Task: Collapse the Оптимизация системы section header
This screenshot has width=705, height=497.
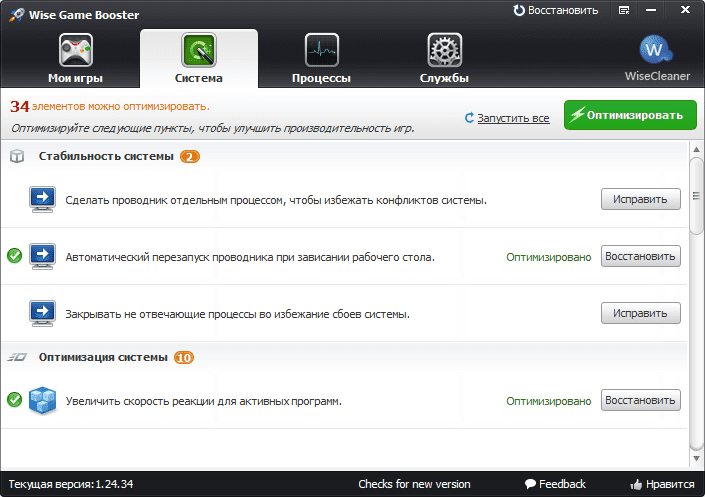Action: (x=103, y=357)
